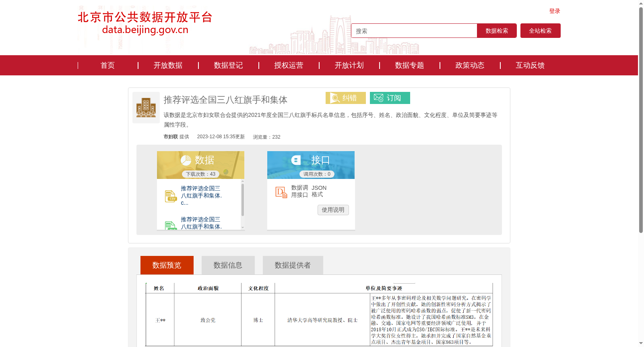Open the 使用说明 usage instructions
The image size is (644, 347).
click(x=333, y=210)
